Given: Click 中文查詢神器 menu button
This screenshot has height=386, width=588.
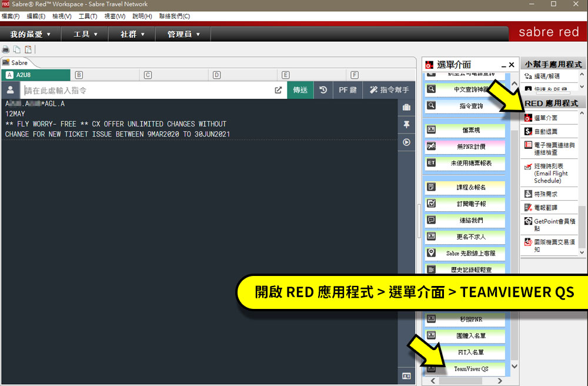Looking at the screenshot, I should point(465,89).
